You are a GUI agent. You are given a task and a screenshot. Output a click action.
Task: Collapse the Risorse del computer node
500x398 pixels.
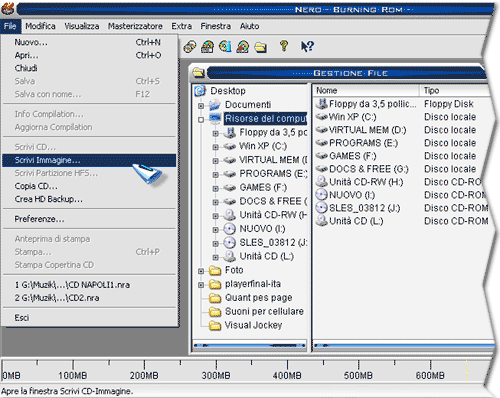(201, 119)
